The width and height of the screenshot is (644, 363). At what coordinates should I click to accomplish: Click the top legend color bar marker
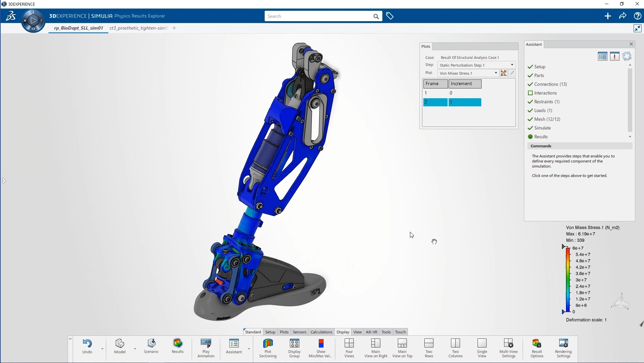click(564, 247)
